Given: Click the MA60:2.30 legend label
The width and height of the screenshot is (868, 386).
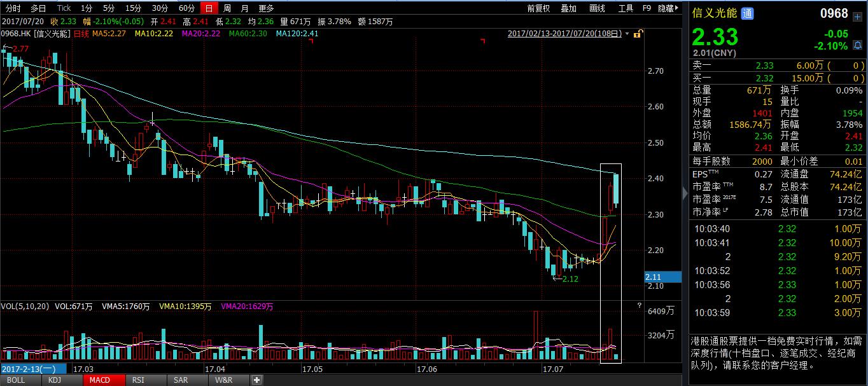Looking at the screenshot, I should coord(248,34).
